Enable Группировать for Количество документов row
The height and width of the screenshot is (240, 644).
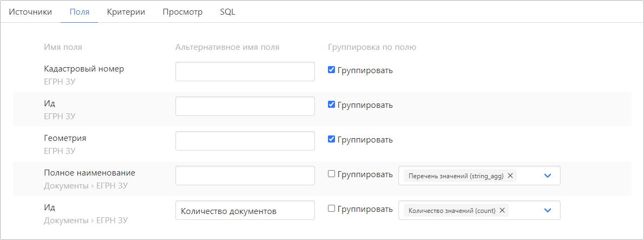(x=332, y=209)
